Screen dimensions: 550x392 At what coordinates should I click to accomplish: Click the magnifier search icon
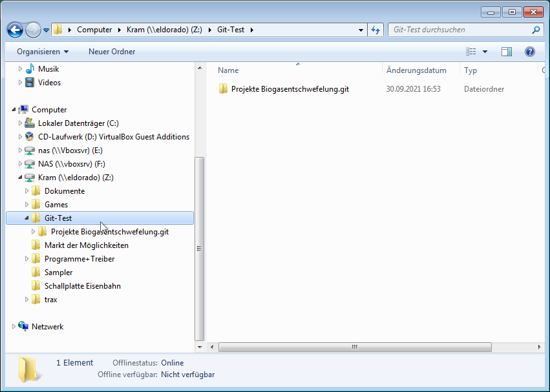point(536,30)
